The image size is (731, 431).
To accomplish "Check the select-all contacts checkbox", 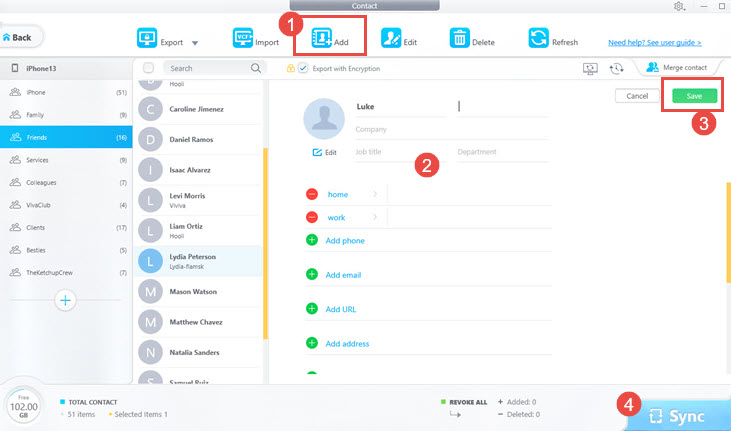I will [148, 68].
